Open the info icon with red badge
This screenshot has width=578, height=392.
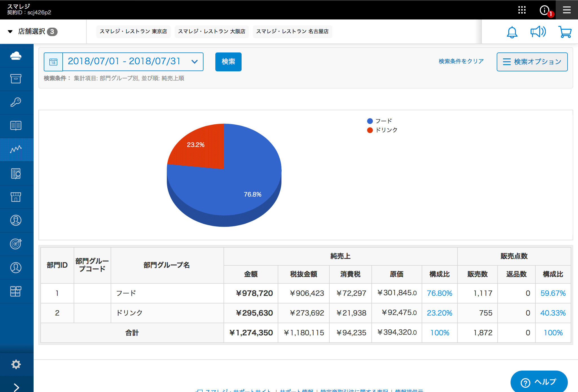545,10
